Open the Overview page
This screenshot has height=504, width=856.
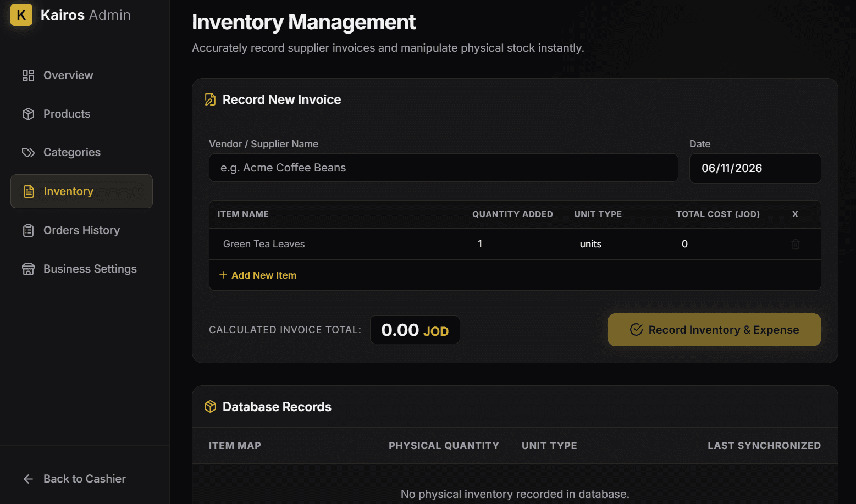coord(81,75)
